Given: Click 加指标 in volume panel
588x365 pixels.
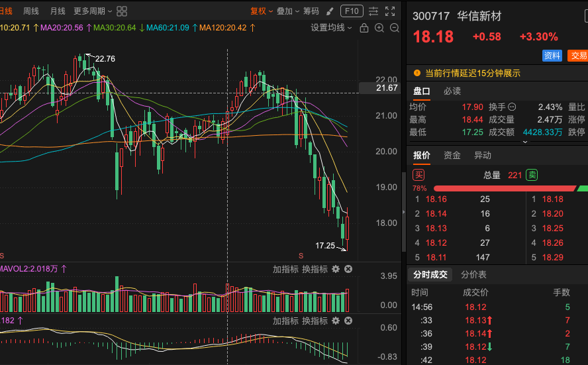Looking at the screenshot, I should click(285, 269).
